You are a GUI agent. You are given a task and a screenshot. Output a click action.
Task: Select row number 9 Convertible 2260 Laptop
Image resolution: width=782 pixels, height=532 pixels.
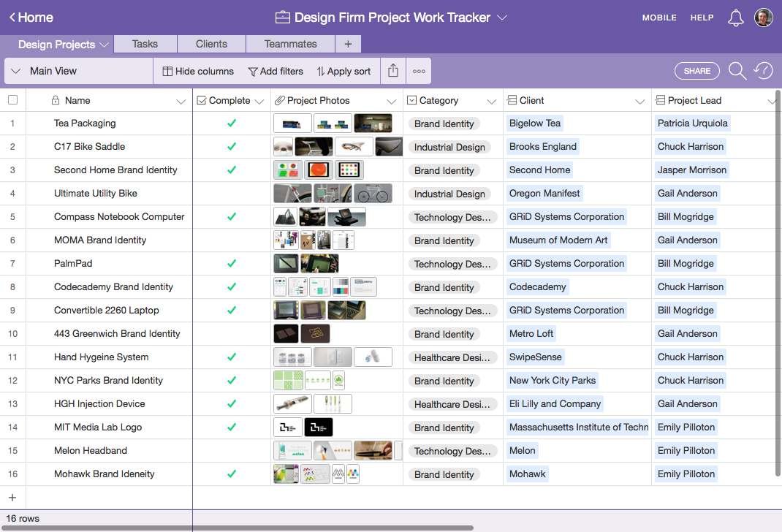12,310
